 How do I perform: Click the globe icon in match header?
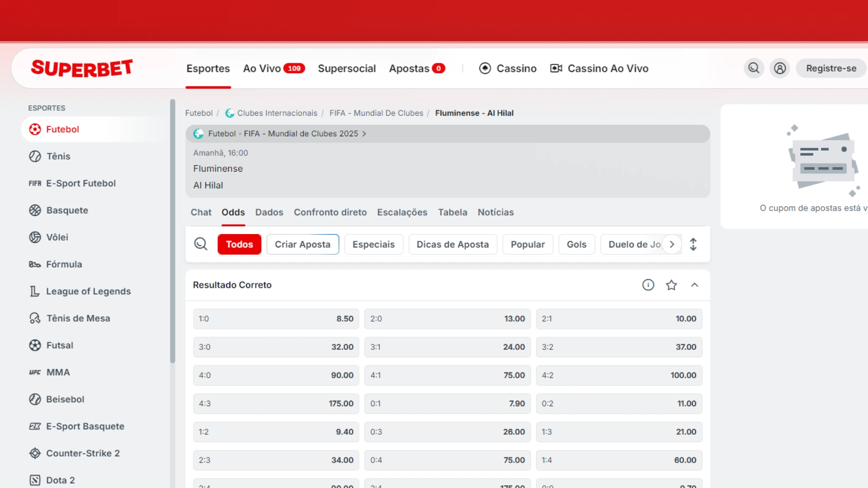198,134
